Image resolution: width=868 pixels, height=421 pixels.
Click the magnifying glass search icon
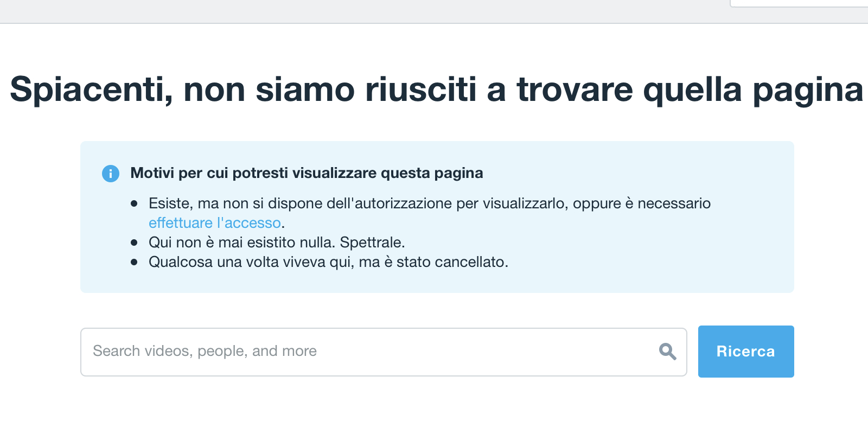click(x=667, y=352)
